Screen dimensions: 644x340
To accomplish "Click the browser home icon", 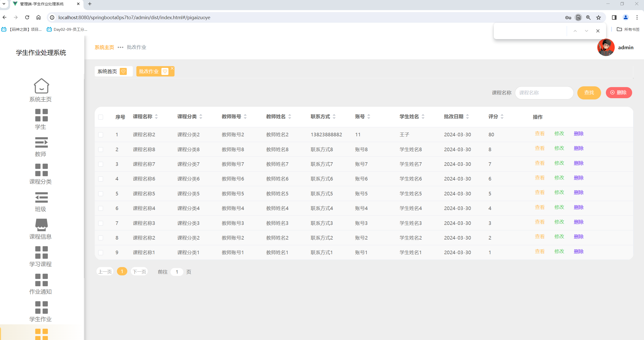I will pyautogui.click(x=38, y=17).
